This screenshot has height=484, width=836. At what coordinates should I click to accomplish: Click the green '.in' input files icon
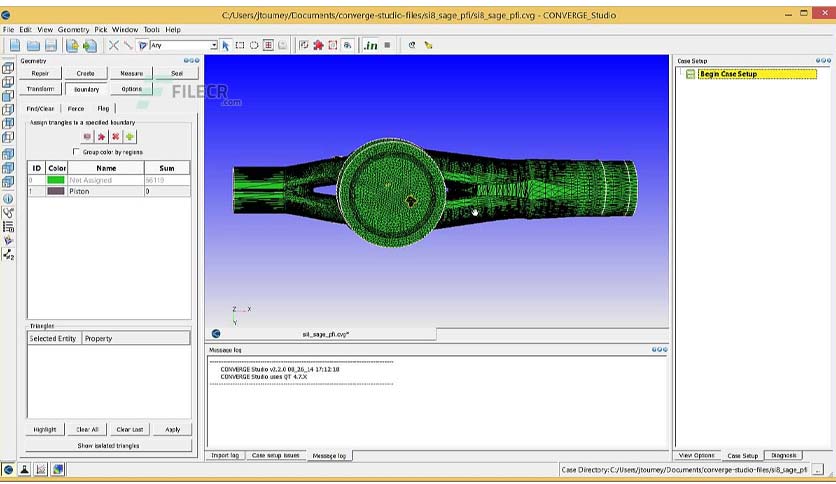[x=371, y=45]
